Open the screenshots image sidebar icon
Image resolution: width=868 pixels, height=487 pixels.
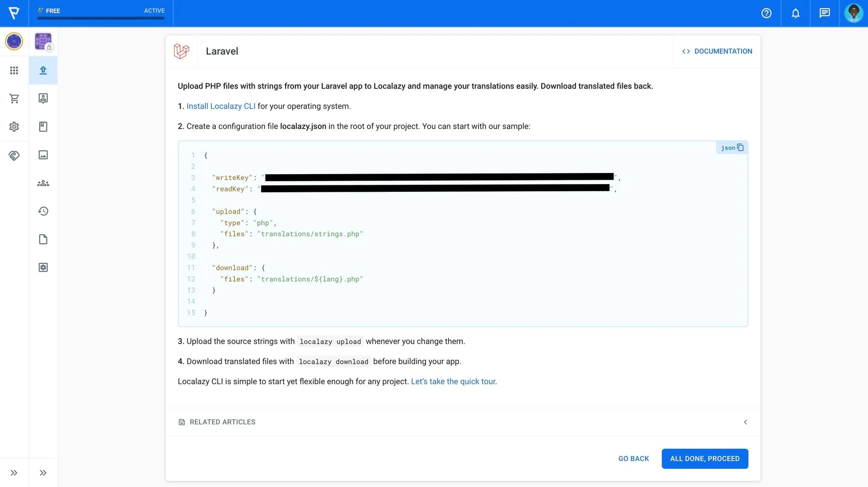click(x=43, y=155)
